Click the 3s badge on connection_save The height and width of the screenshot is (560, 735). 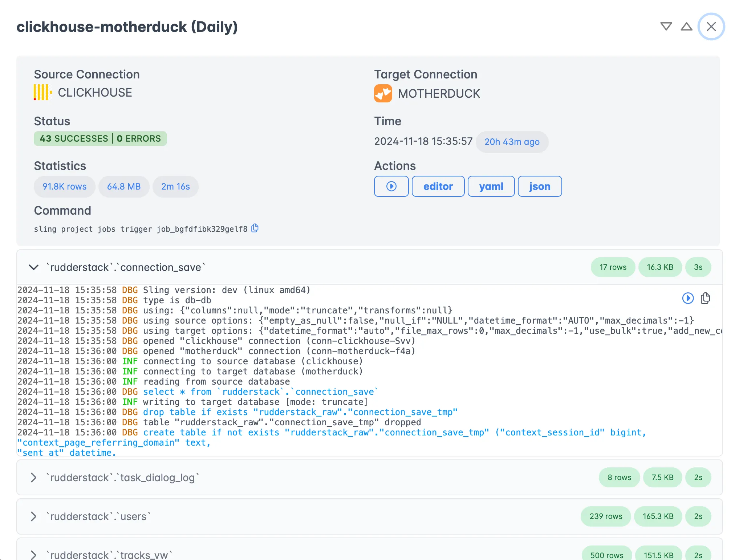698,267
